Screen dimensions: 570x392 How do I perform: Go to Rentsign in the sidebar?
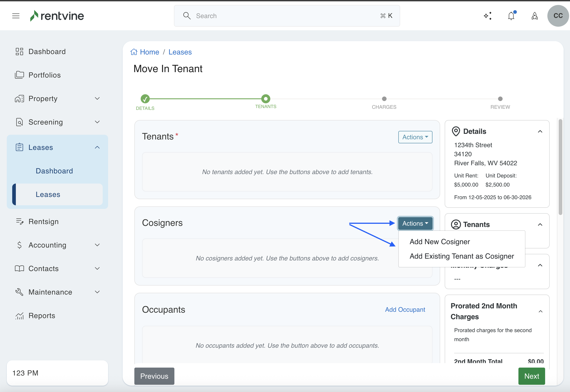click(43, 222)
